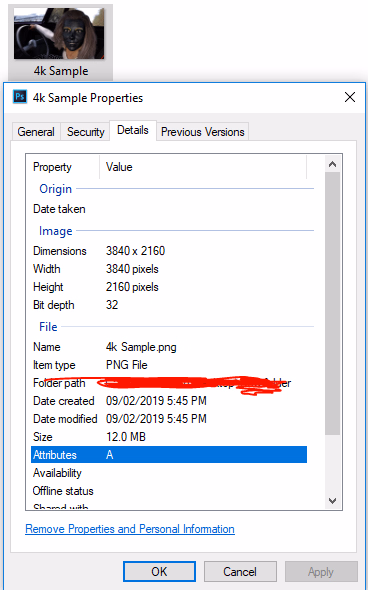This screenshot has width=368, height=590.
Task: Select the Bit depth 32 row
Action: 169,305
